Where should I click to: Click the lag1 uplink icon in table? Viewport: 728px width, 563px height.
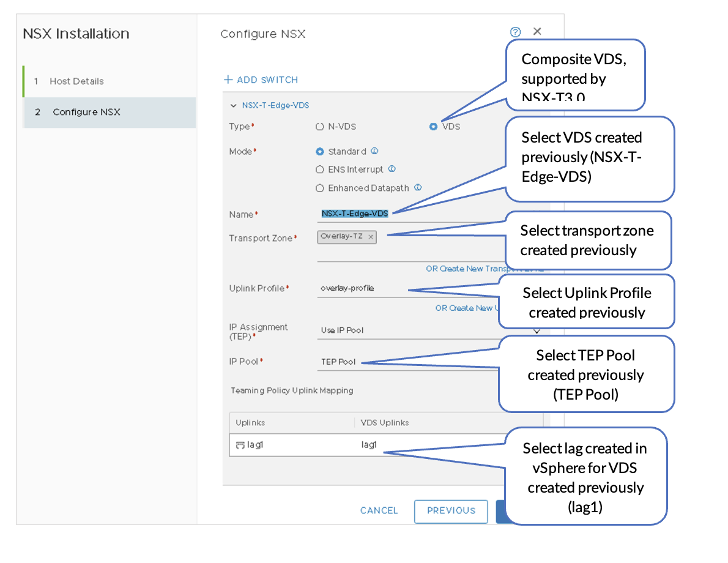coord(240,446)
